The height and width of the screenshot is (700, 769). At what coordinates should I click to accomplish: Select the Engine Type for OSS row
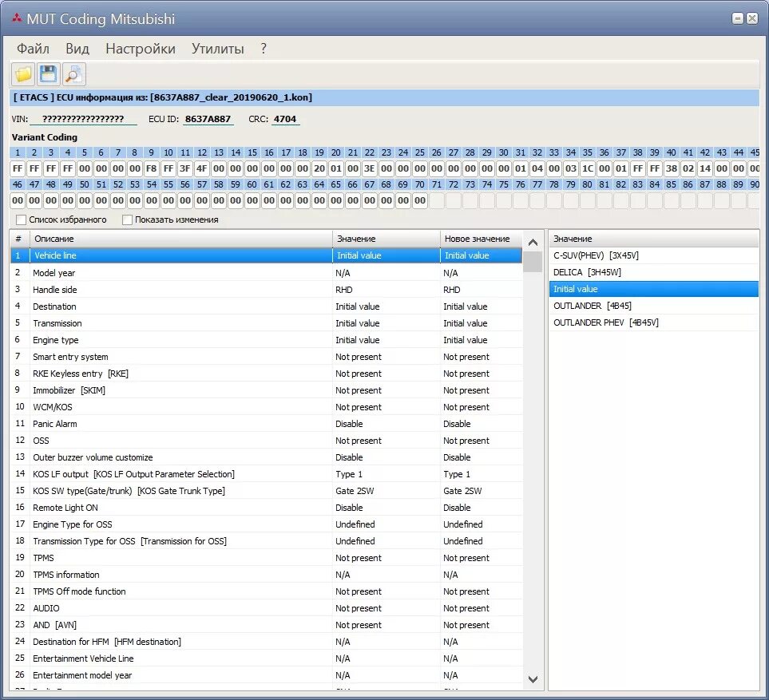(x=266, y=524)
